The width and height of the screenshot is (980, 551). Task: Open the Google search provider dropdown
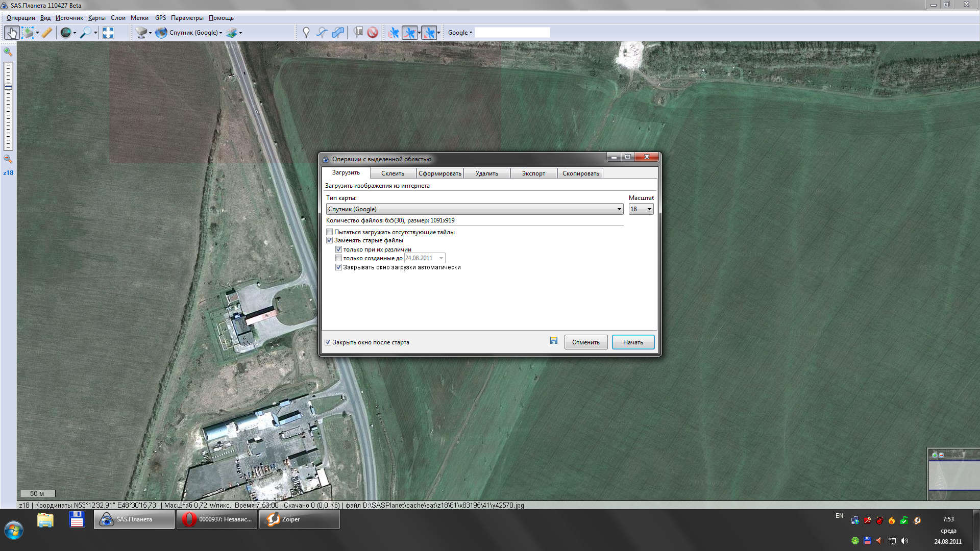pos(460,33)
